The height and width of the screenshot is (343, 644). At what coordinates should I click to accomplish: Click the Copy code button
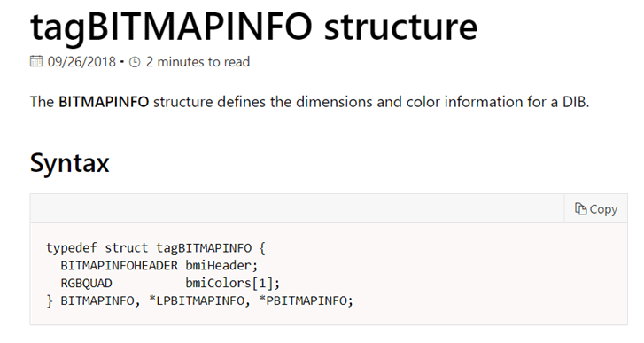tap(595, 208)
